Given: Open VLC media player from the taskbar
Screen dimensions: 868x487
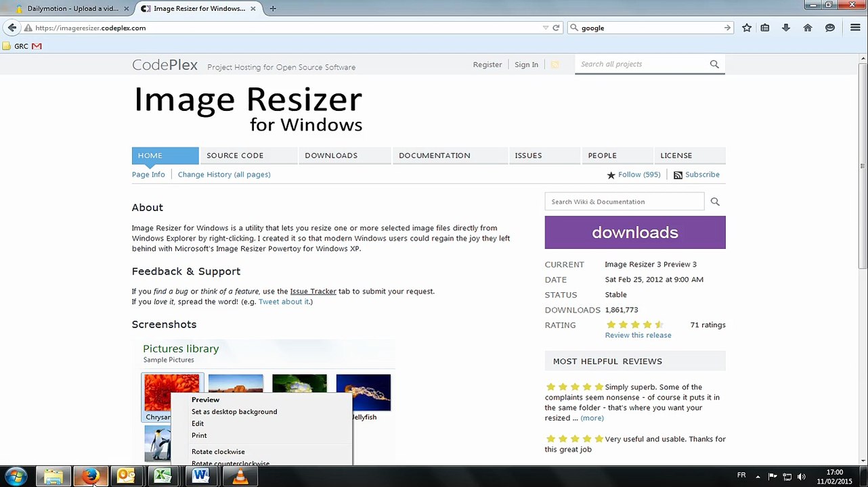Looking at the screenshot, I should [239, 476].
